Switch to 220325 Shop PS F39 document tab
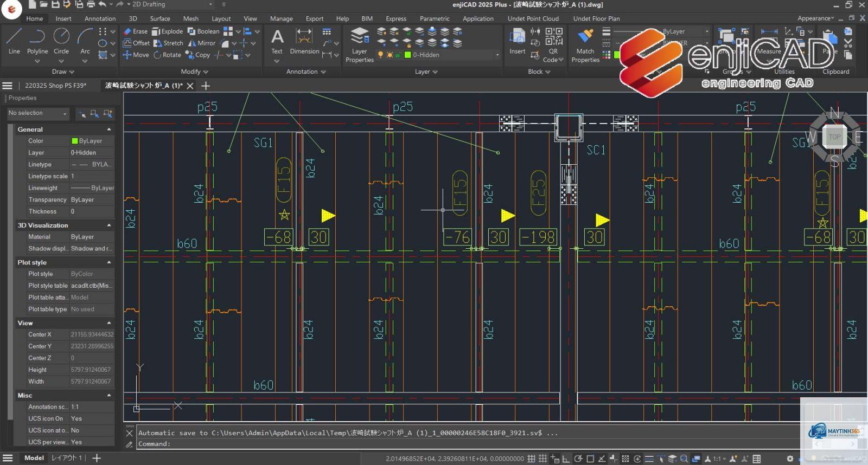This screenshot has width=868, height=465. 56,86
